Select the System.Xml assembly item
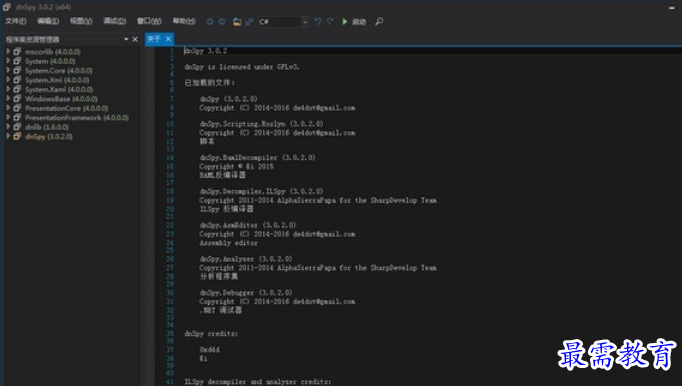 click(57, 80)
